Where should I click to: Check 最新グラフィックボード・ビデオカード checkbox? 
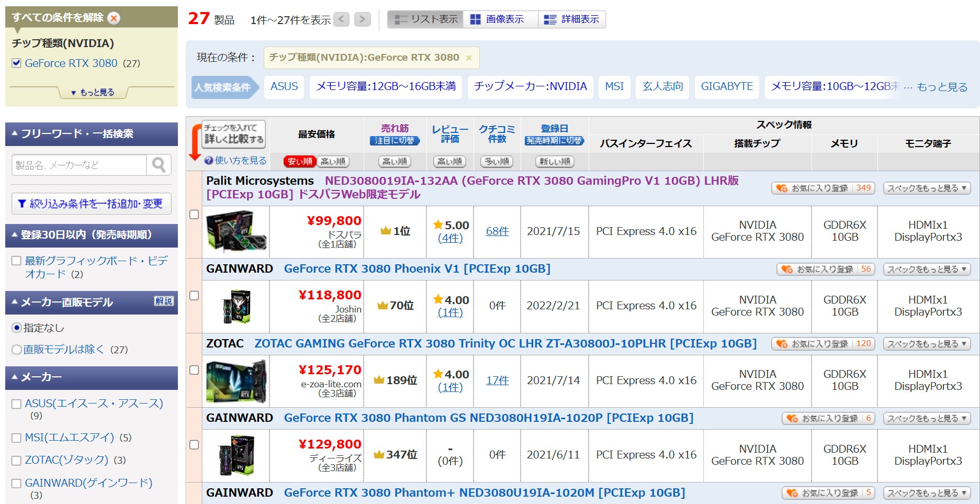click(16, 261)
